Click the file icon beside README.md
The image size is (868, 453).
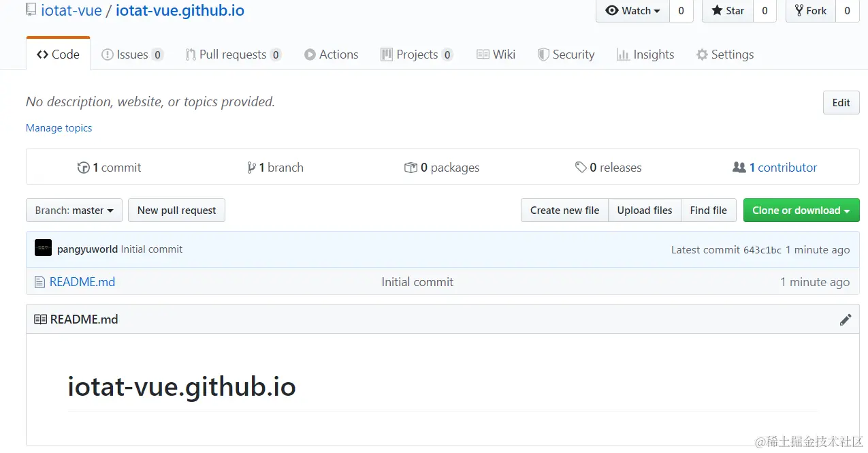[x=39, y=282]
